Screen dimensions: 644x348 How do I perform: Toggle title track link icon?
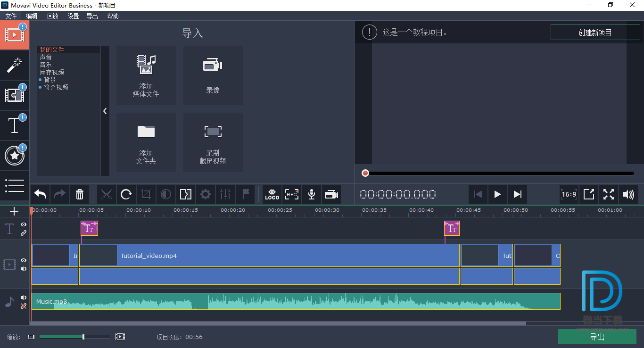coord(24,233)
